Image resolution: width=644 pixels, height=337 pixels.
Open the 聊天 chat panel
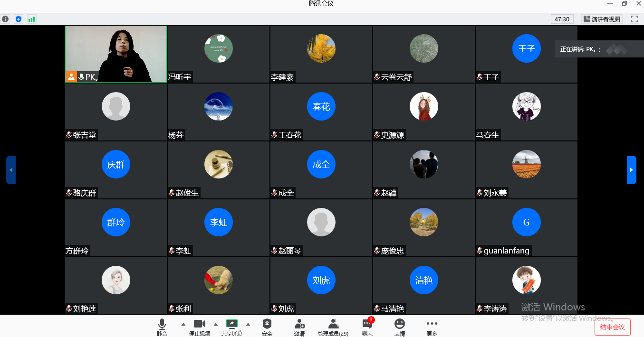(367, 327)
